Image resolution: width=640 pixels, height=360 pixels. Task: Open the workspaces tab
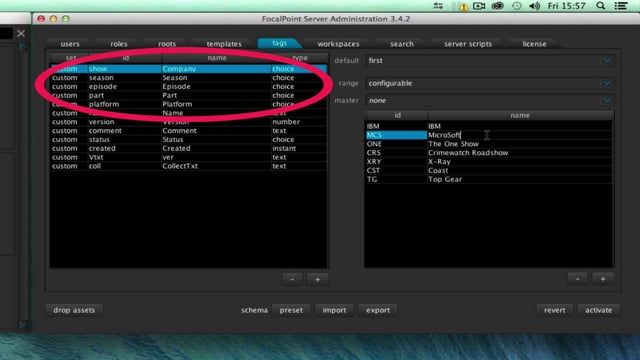[338, 44]
